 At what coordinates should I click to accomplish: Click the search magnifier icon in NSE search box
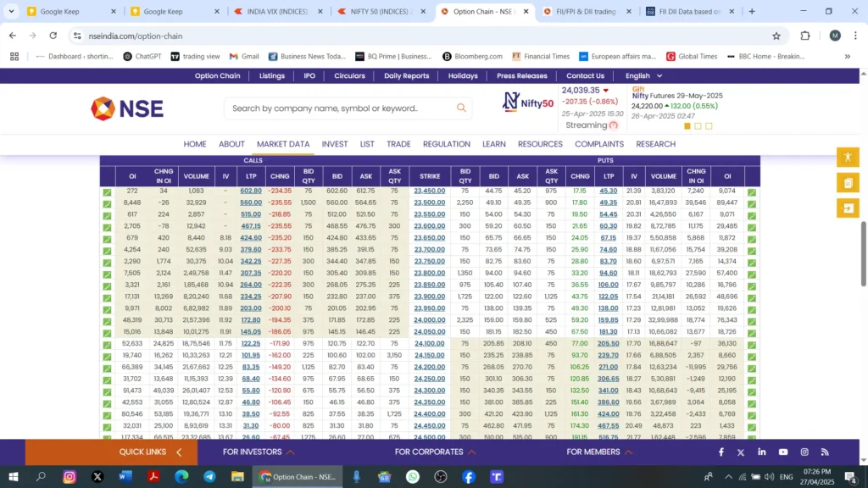point(461,108)
